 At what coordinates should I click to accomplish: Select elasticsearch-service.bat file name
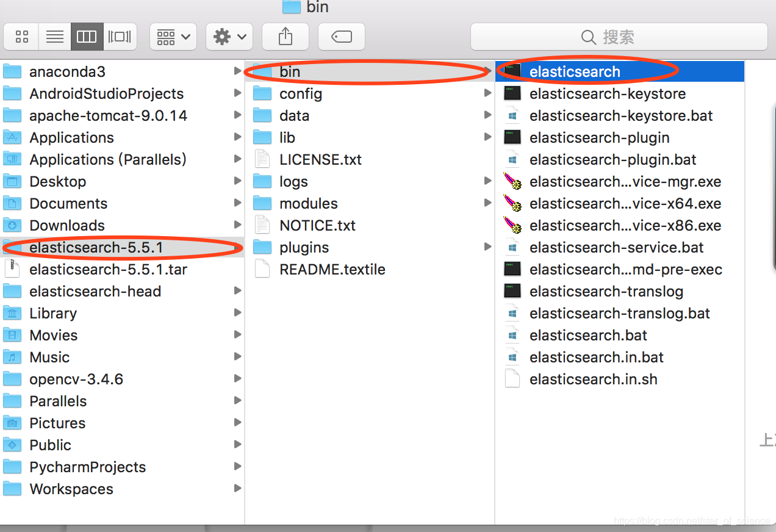(x=617, y=248)
